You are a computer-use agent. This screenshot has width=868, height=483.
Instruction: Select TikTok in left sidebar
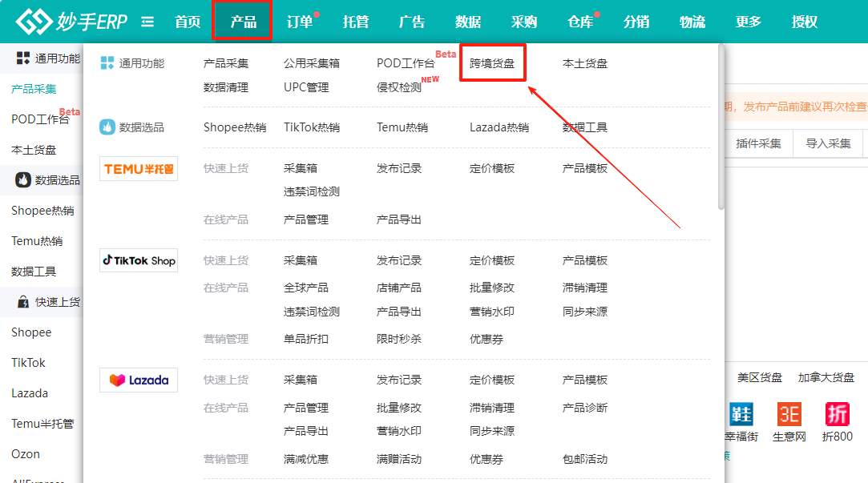click(28, 362)
